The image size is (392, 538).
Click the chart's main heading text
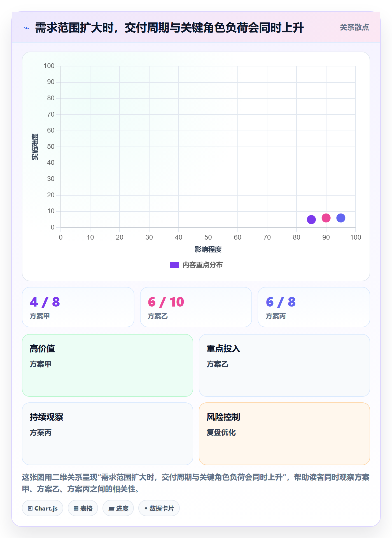pos(169,28)
